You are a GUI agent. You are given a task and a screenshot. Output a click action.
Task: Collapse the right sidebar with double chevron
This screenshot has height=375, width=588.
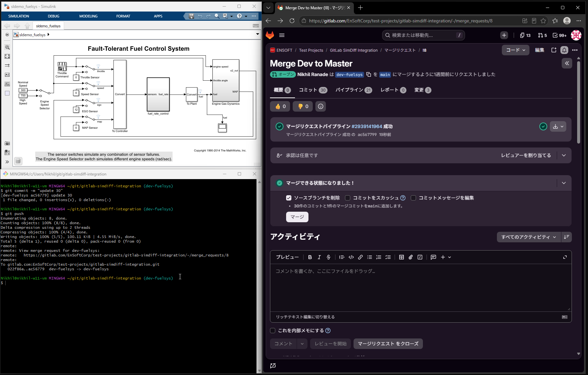click(567, 63)
